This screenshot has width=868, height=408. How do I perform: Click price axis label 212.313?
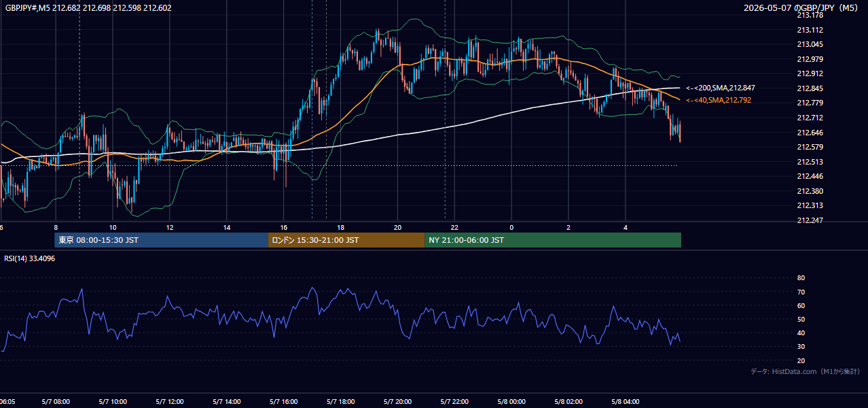[810, 205]
